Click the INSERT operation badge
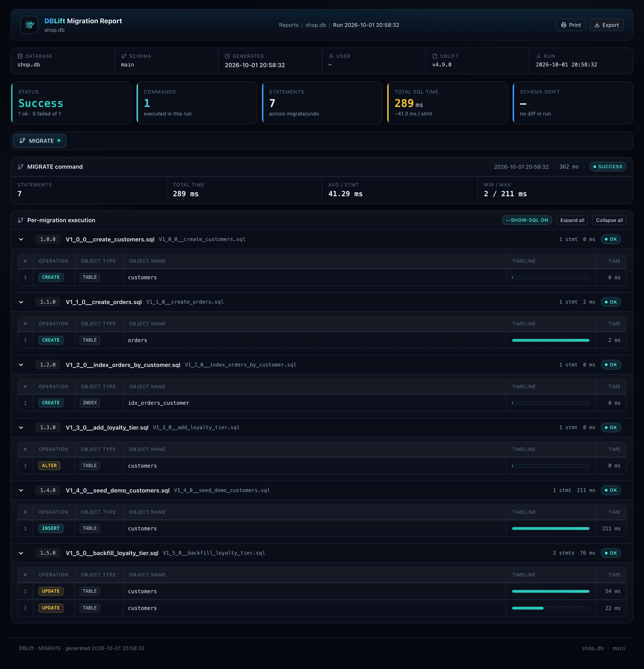Image resolution: width=644 pixels, height=669 pixels. tap(51, 528)
